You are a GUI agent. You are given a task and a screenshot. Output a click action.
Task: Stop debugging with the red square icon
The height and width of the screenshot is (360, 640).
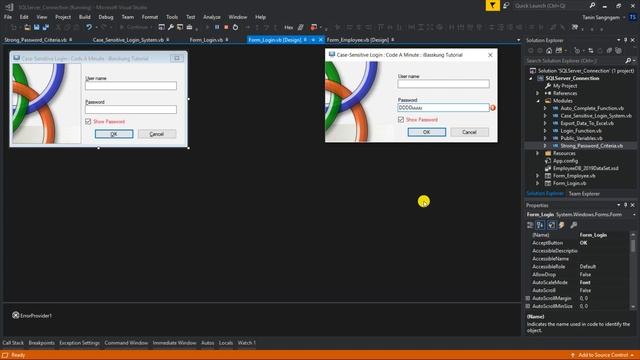pos(226,27)
